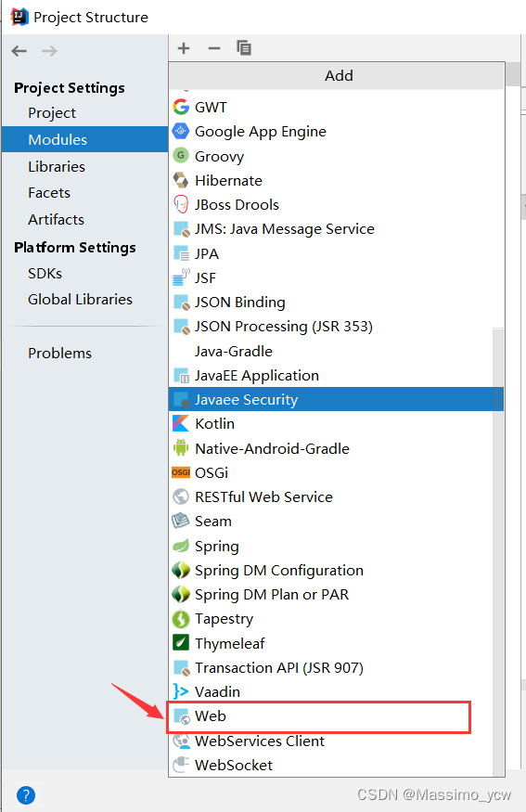Open the Problems section
The width and height of the screenshot is (526, 812).
coord(59,354)
